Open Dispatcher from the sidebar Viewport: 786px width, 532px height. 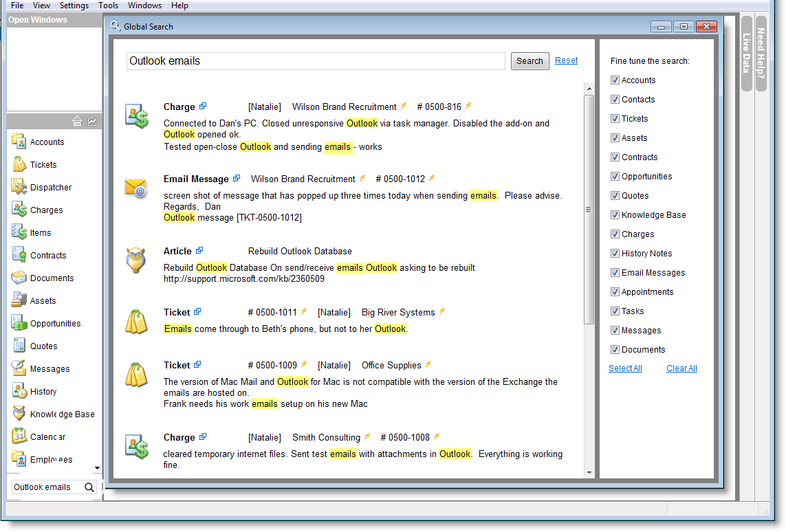[x=50, y=187]
